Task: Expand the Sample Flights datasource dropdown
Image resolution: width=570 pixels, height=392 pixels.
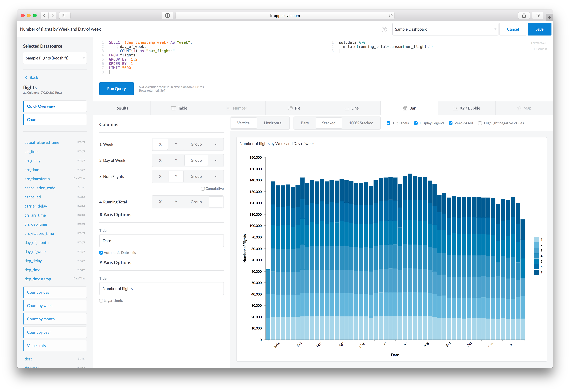Action: [55, 58]
